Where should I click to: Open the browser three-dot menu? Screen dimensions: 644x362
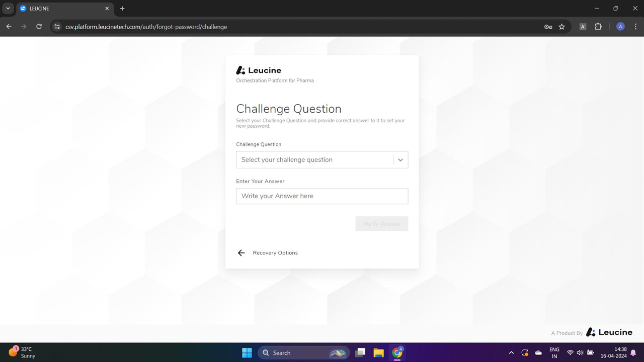(x=635, y=27)
